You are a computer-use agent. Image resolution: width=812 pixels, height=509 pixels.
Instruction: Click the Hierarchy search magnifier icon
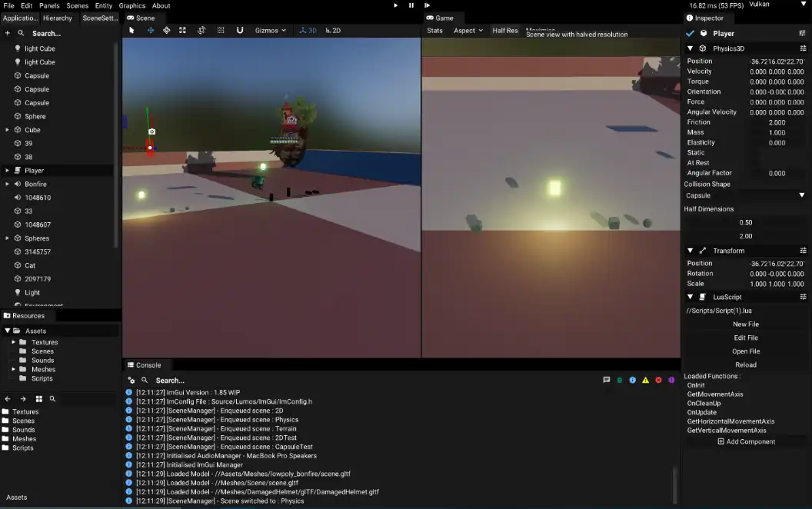coord(21,33)
